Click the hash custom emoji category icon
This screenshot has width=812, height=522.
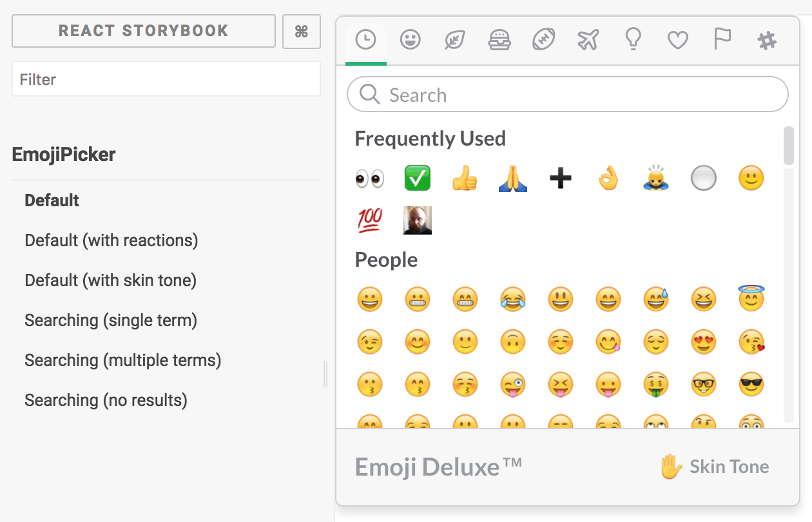coord(767,41)
